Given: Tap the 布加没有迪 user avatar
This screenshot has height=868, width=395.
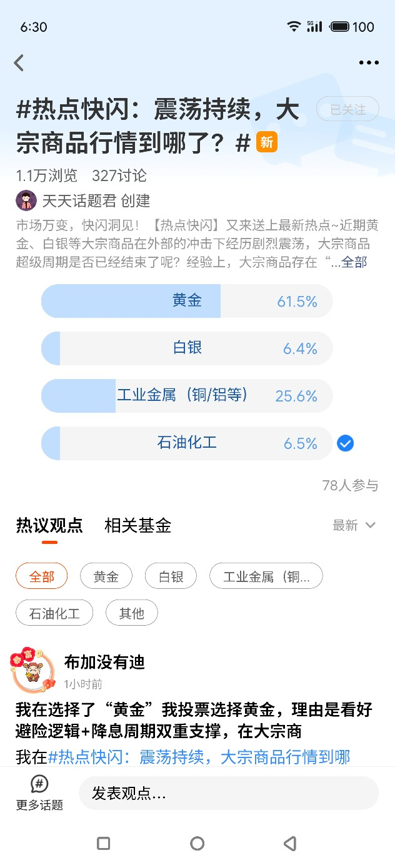Looking at the screenshot, I should [x=30, y=671].
